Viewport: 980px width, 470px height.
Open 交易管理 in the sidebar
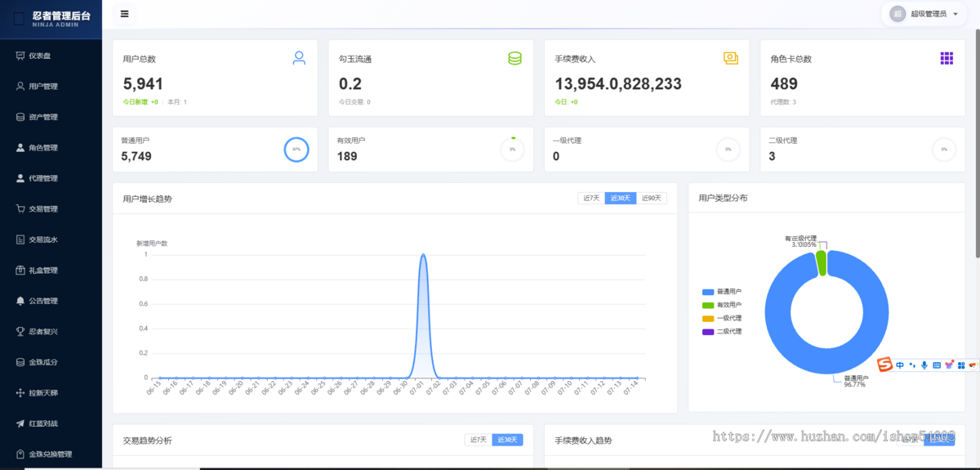51,208
